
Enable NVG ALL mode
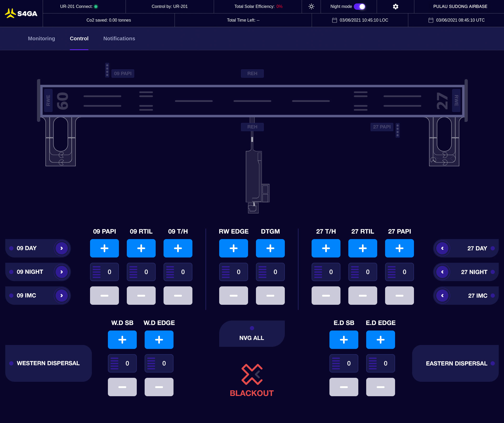[252, 334]
